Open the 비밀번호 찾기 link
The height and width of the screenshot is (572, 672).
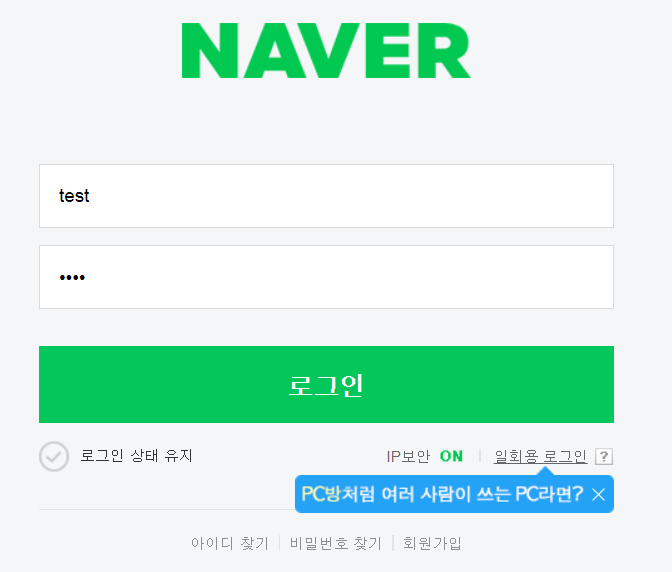pyautogui.click(x=336, y=543)
